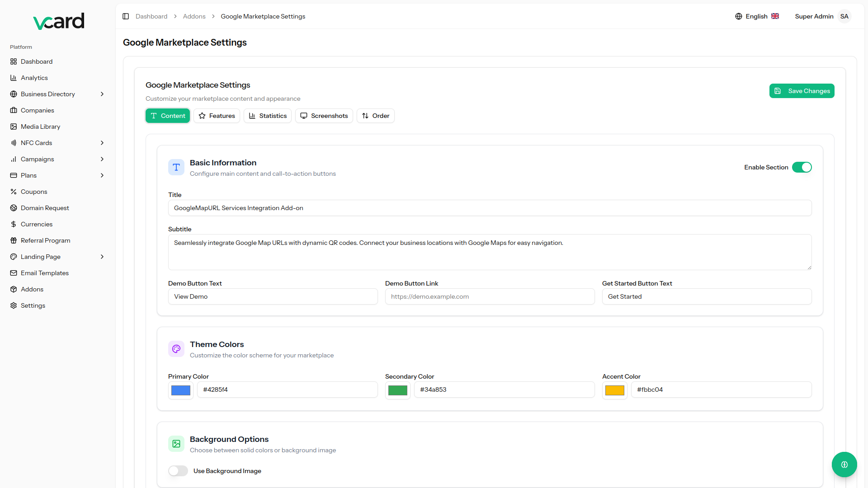
Task: Switch to the Screenshots tab
Action: coord(324,116)
